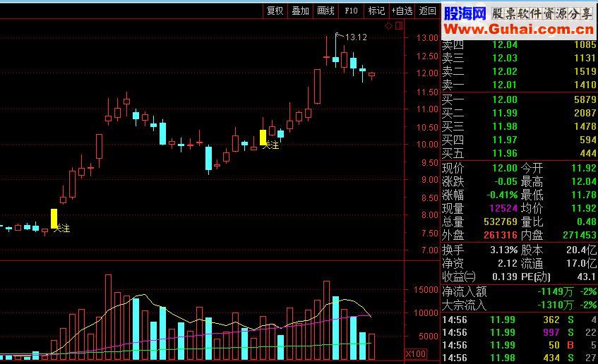Select the 卖二 price 12.02

505,71
